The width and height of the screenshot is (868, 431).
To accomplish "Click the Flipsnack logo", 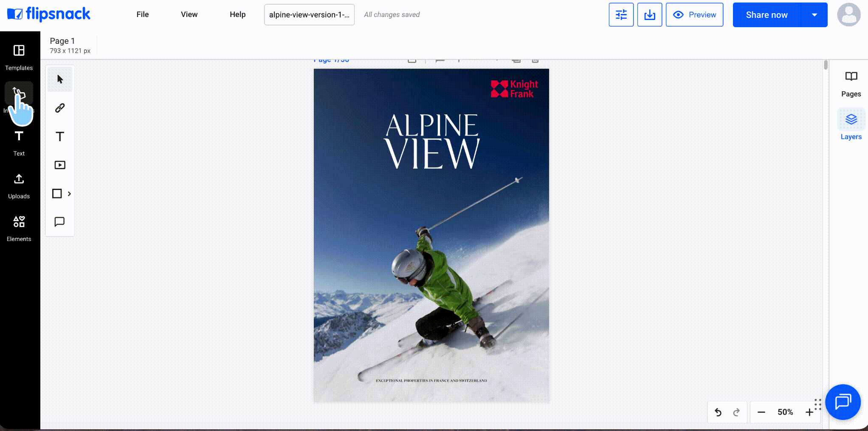I will 49,14.
